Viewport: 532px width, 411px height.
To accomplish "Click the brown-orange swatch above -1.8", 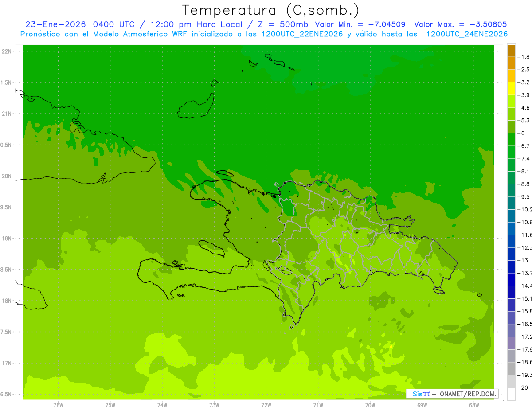I will pos(511,51).
